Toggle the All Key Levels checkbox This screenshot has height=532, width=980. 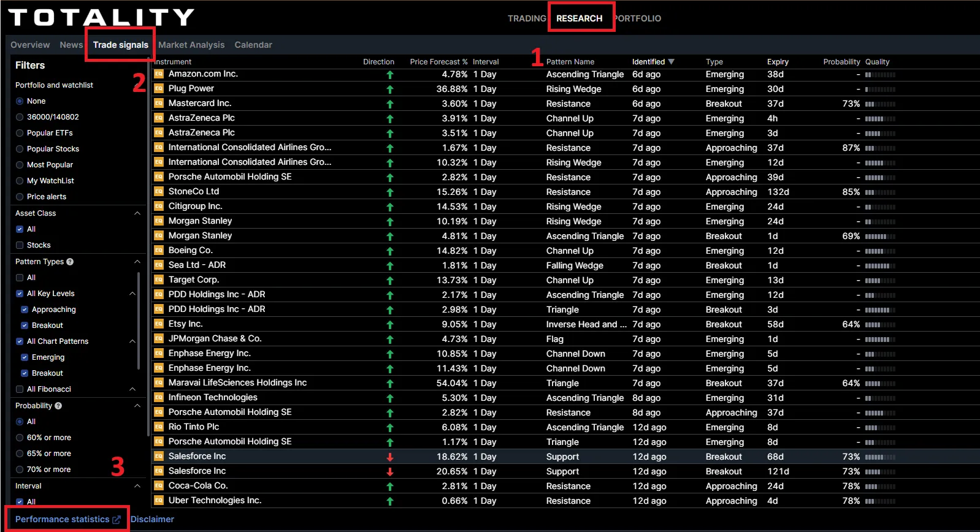(x=20, y=294)
